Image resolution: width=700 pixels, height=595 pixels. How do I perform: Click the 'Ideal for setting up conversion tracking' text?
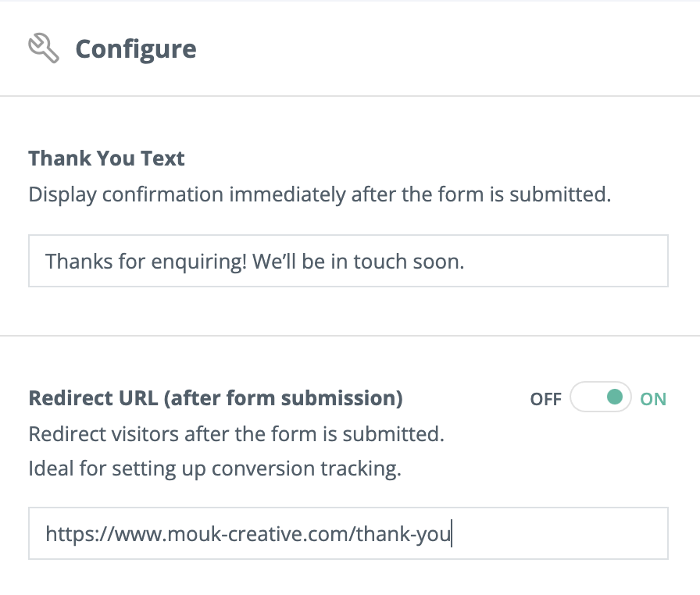coord(215,469)
